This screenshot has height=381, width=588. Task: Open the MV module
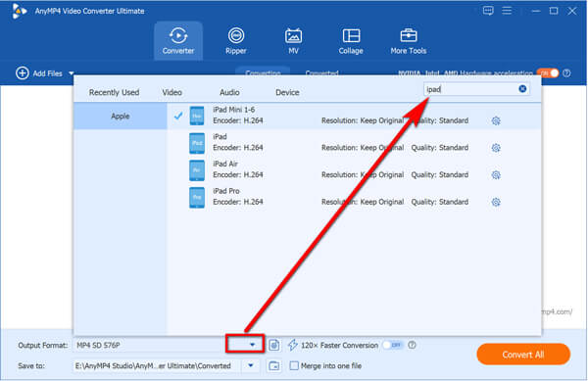click(293, 41)
